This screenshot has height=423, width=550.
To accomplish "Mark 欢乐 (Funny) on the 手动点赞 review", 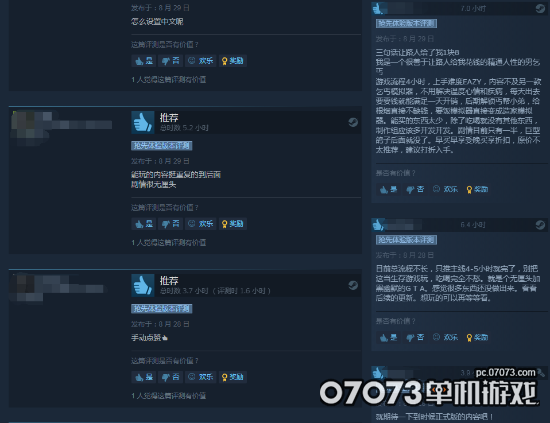I will [x=201, y=377].
